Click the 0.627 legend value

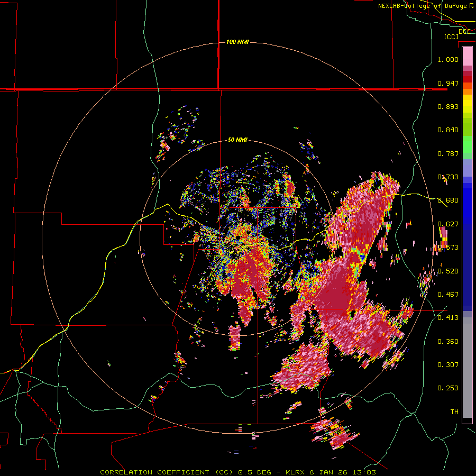click(448, 224)
